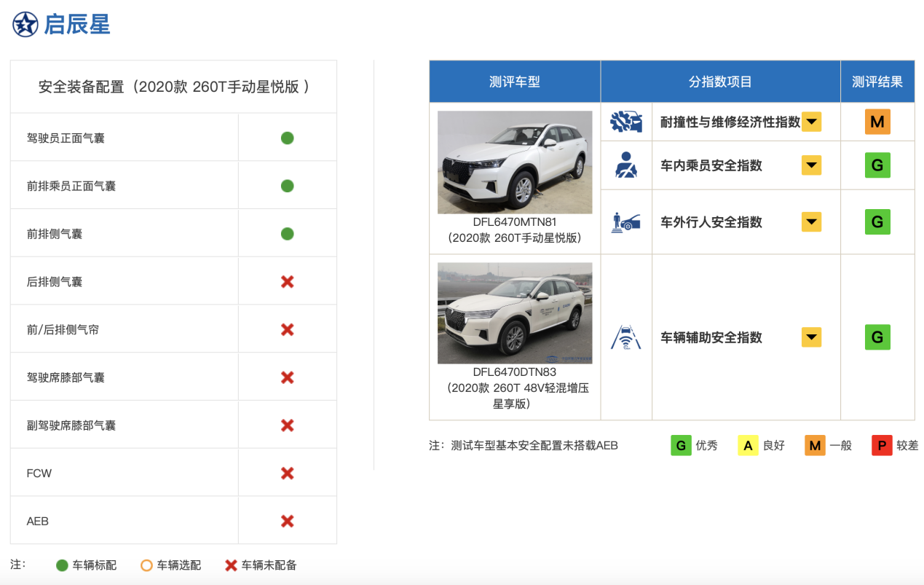Click the 前/后排侧气帘 row label
This screenshot has width=924, height=585.
[x=63, y=329]
